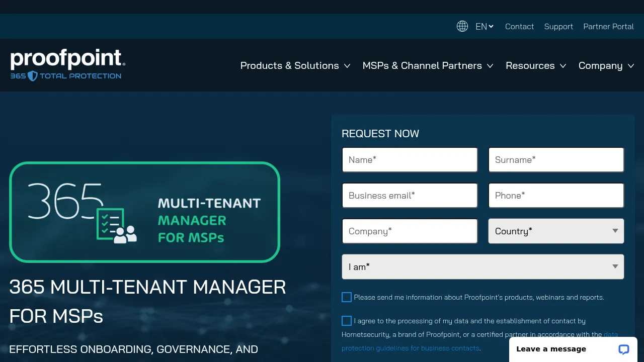Focus the Surname input field
Screen dimensions: 644x362
(x=556, y=160)
